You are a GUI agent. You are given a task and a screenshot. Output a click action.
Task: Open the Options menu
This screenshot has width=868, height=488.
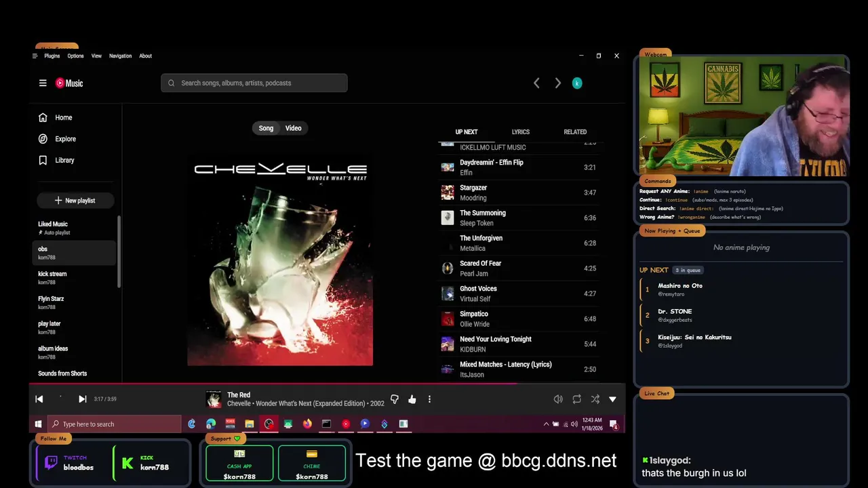click(x=75, y=56)
